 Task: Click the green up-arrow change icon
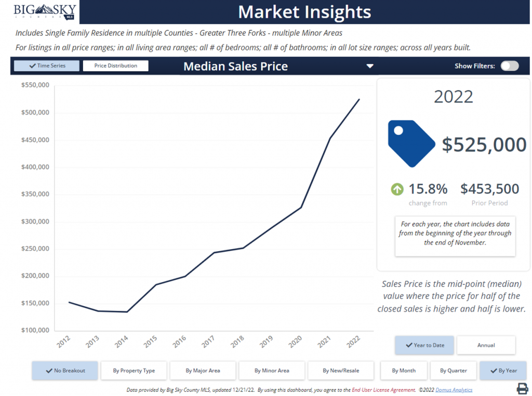(x=397, y=189)
